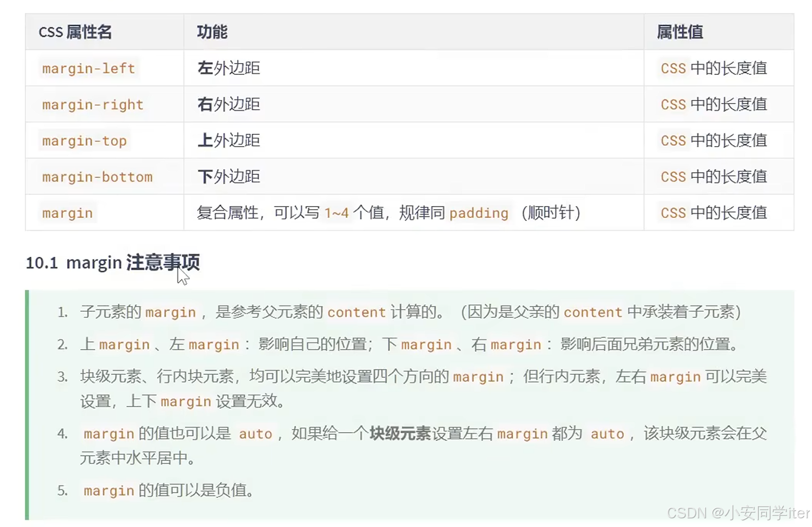Click the '1~4' value text
Image resolution: width=812 pixels, height=527 pixels.
(x=336, y=213)
